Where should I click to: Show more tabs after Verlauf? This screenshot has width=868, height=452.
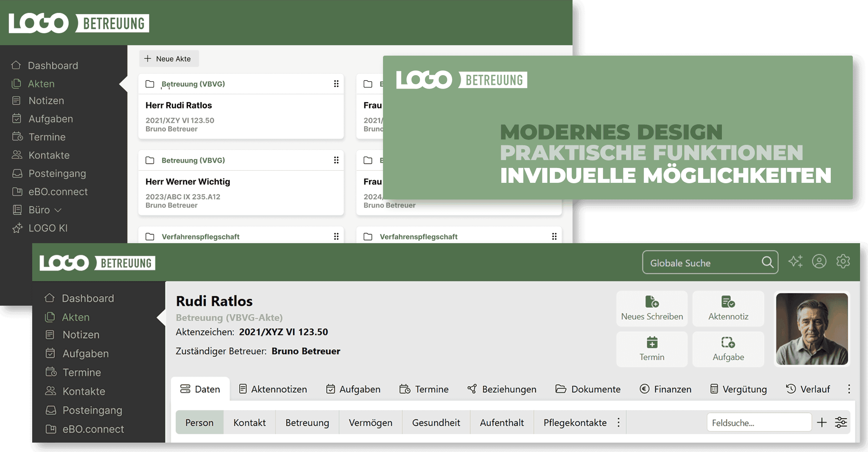tap(849, 389)
